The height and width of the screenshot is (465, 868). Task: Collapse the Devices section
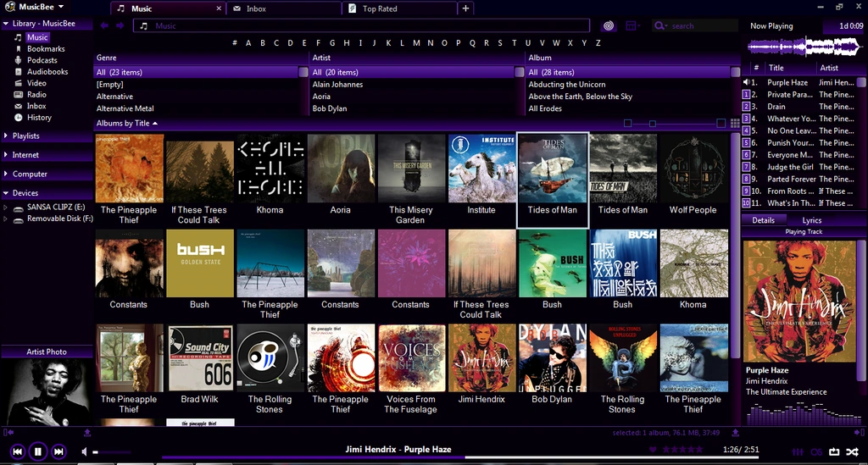point(6,193)
